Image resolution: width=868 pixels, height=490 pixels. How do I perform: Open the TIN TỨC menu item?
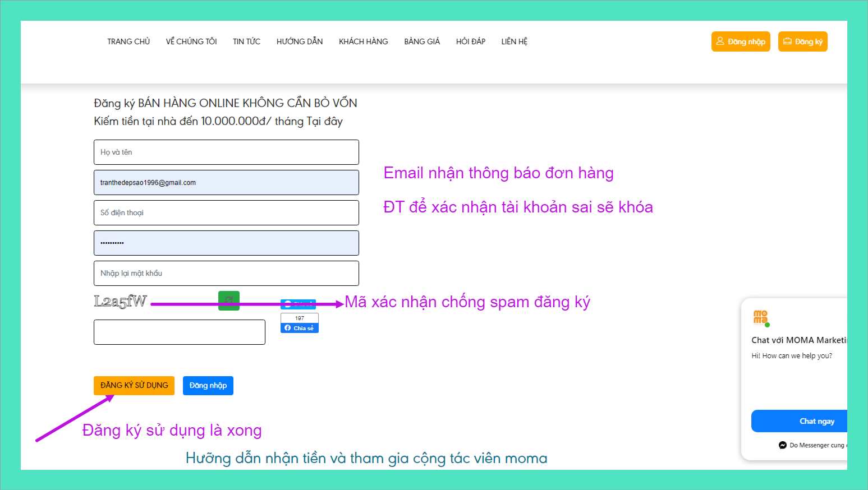[246, 41]
